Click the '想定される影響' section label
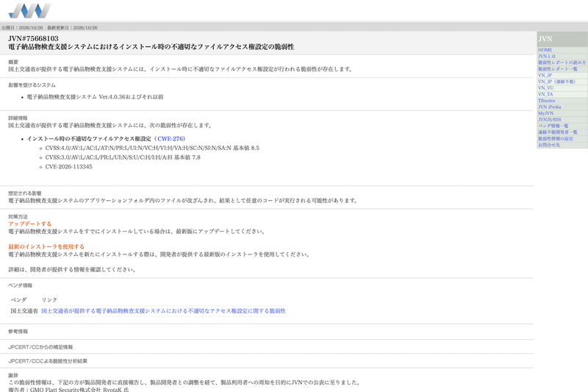 (x=25, y=193)
